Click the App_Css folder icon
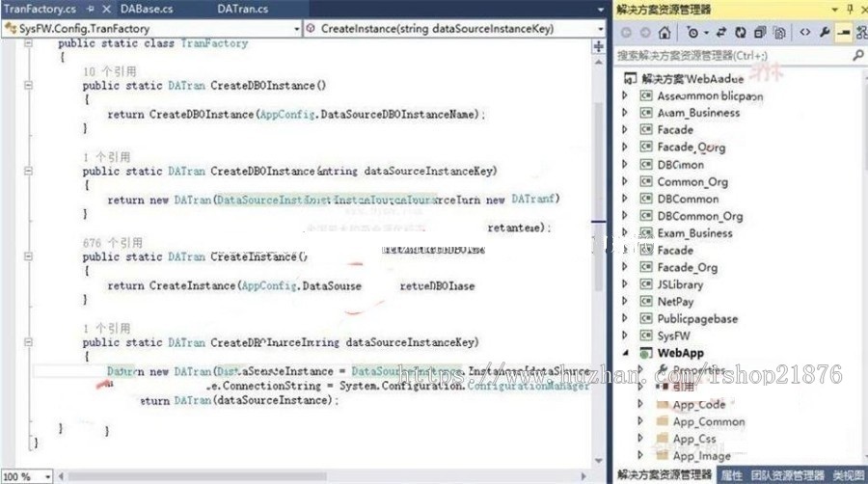 pos(663,438)
